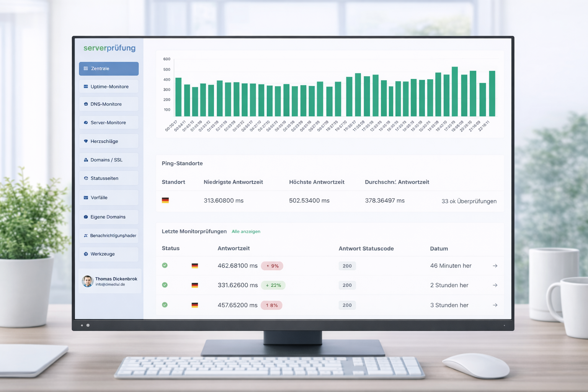This screenshot has height=392, width=588.
Task: Open Uptime-Monitore from the sidebar
Action: click(x=85, y=87)
